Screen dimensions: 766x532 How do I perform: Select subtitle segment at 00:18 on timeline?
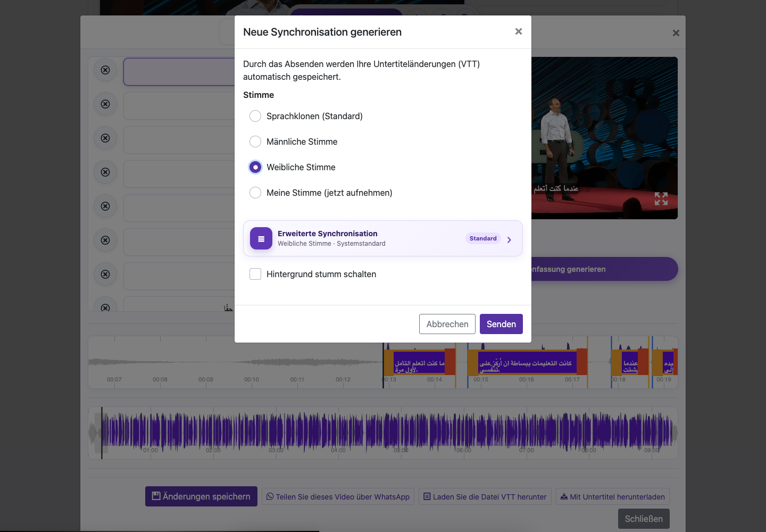630,362
